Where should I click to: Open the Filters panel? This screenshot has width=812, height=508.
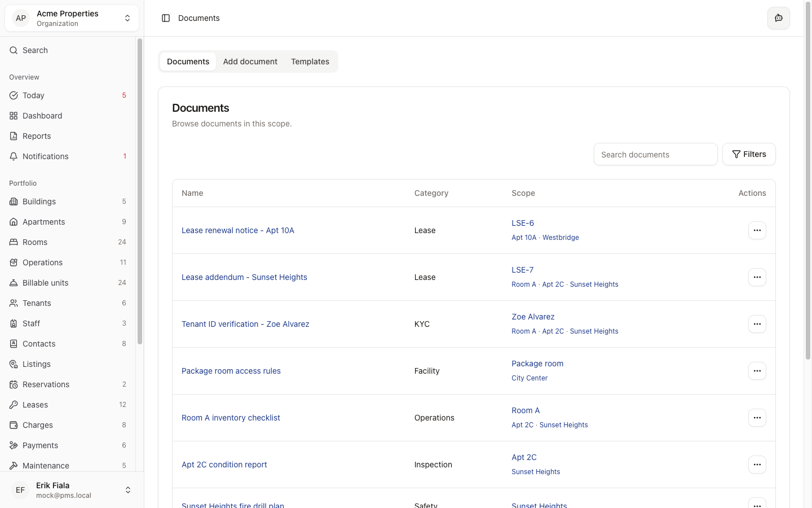[x=749, y=154]
